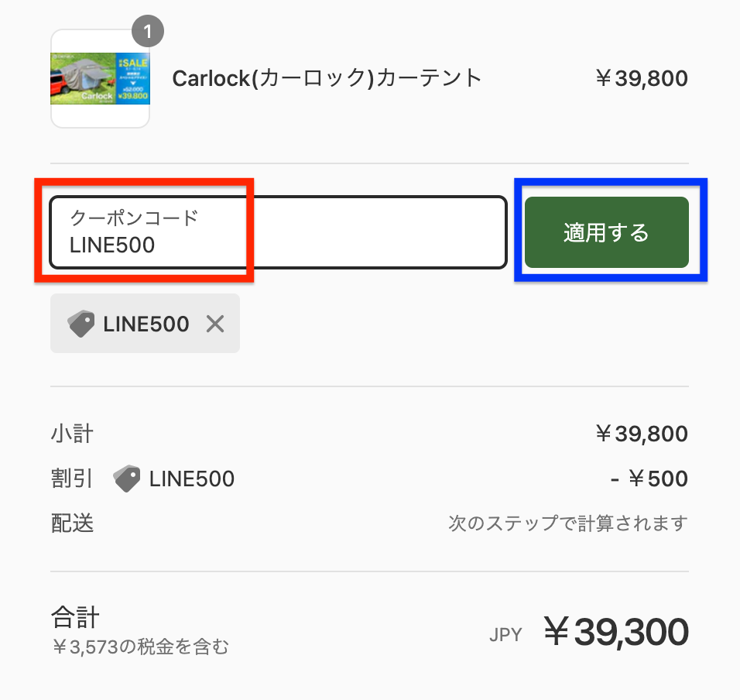Click the 合計 total label
740x700 pixels.
point(76,617)
